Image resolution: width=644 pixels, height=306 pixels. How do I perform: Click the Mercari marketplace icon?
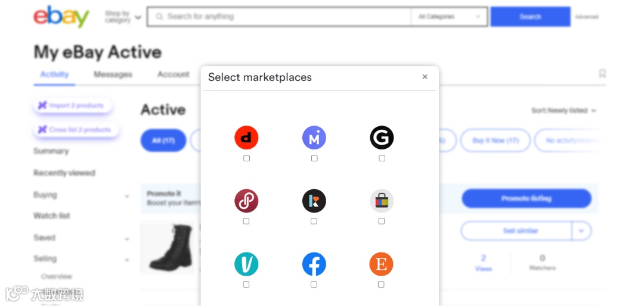click(x=314, y=138)
